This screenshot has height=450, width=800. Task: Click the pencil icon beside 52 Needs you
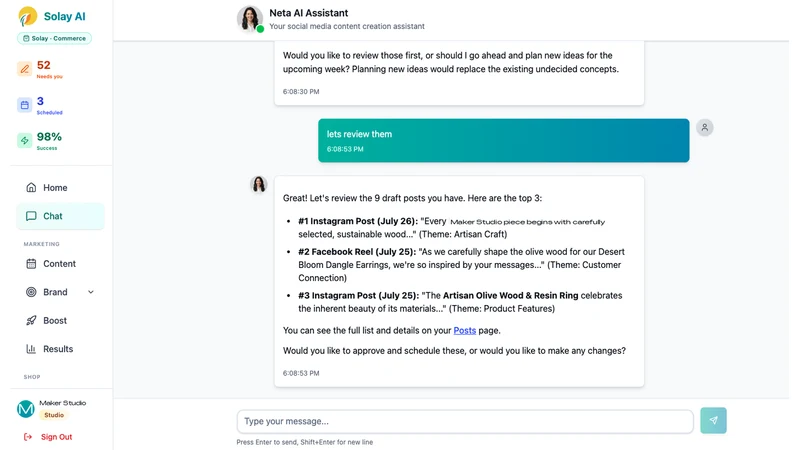point(24,69)
